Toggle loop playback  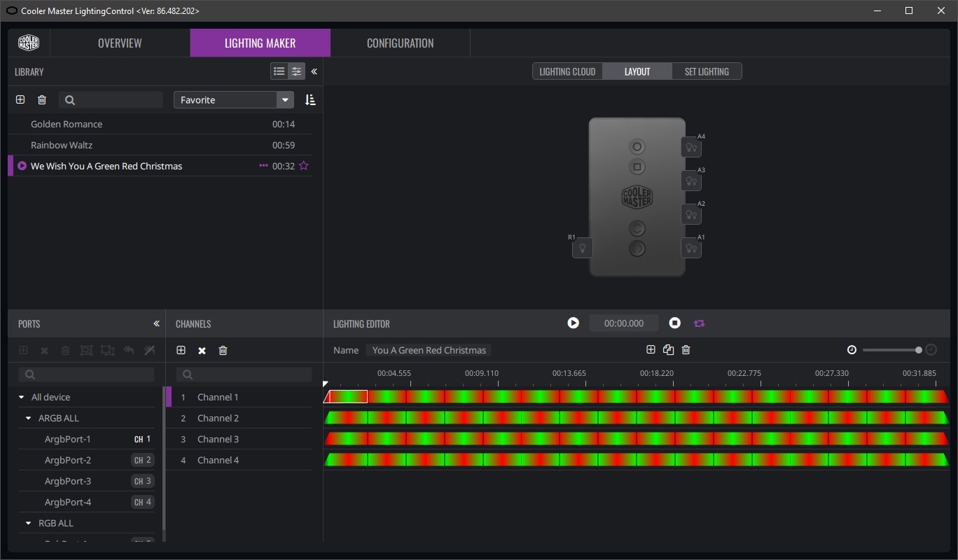coord(699,323)
